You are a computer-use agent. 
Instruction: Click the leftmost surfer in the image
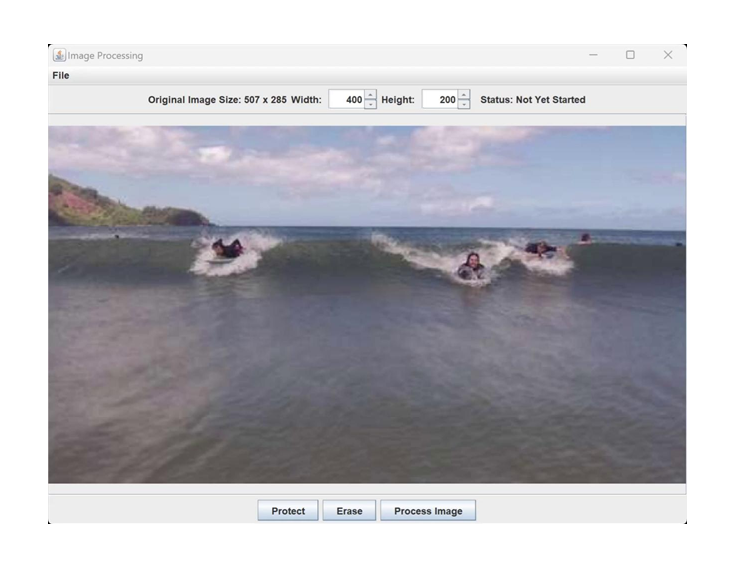coord(227,248)
